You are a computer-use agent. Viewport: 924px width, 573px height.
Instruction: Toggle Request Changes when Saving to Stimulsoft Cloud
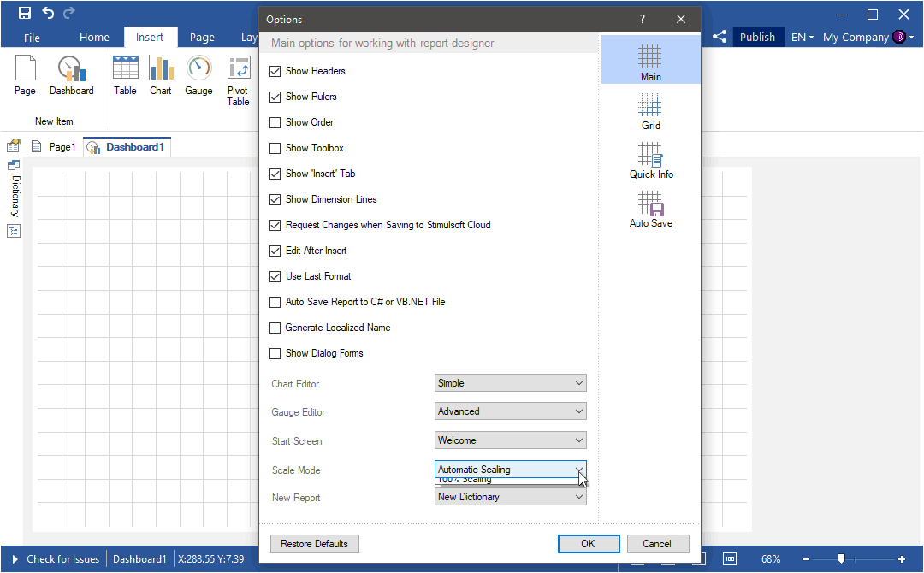(275, 225)
